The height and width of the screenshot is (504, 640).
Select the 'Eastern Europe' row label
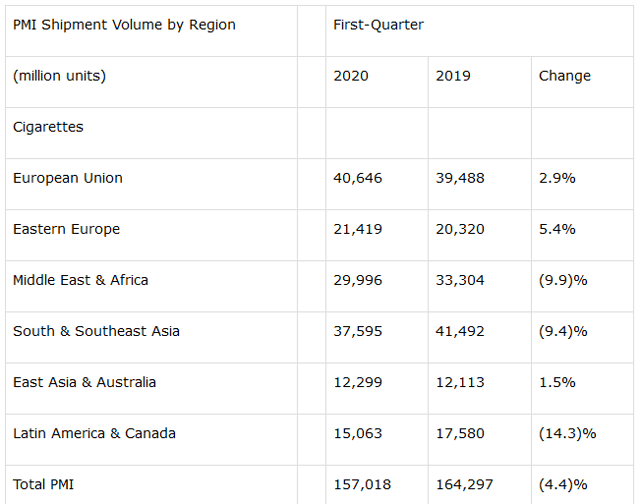(66, 229)
